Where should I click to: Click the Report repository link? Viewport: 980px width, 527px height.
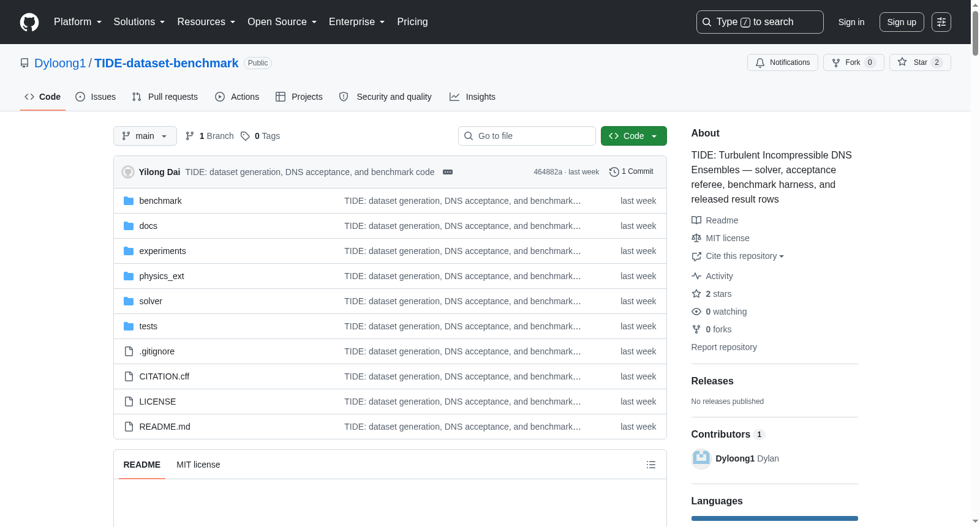(x=724, y=347)
